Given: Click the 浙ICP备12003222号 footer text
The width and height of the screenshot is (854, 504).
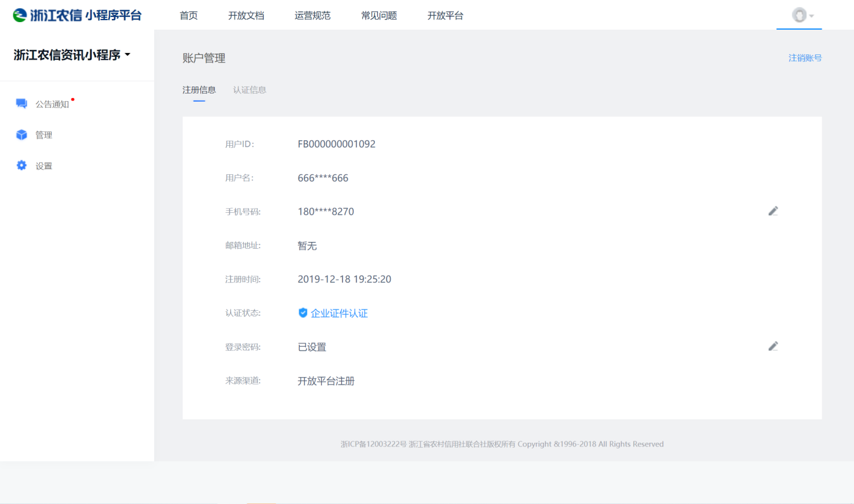Looking at the screenshot, I should coord(374,444).
